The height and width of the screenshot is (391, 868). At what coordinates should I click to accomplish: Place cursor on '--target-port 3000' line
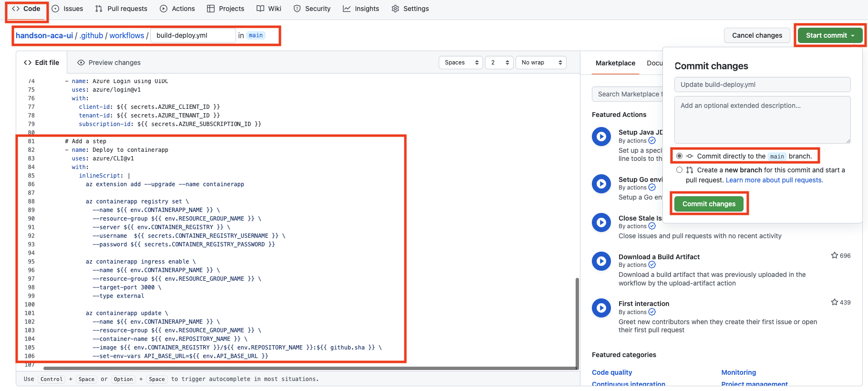tap(127, 287)
